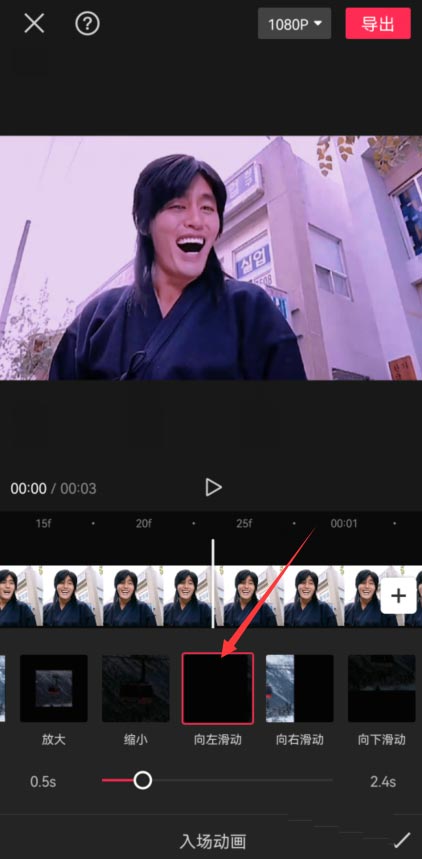Select the 缩小 animation thumbnail
422x859 pixels.
135,688
